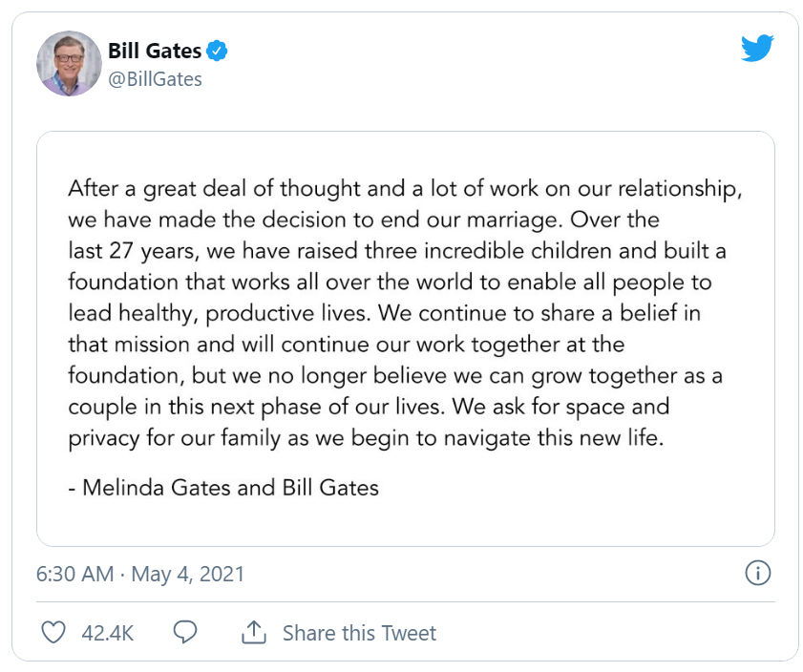
Task: Click the Bill Gates display name
Action: point(154,51)
